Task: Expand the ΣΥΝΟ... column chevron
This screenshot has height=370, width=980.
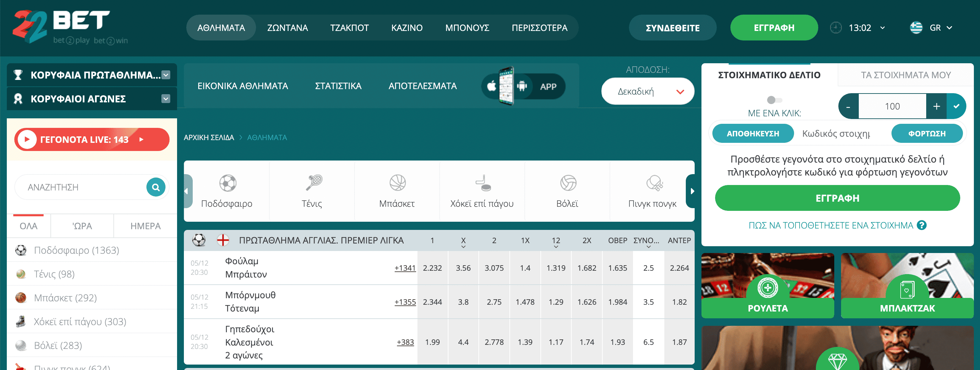Action: point(648,247)
